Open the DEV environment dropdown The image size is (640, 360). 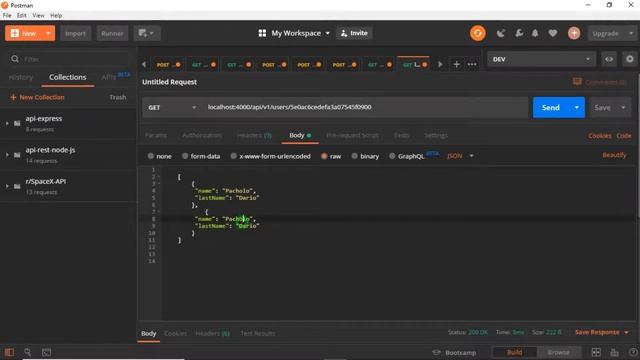click(x=541, y=59)
